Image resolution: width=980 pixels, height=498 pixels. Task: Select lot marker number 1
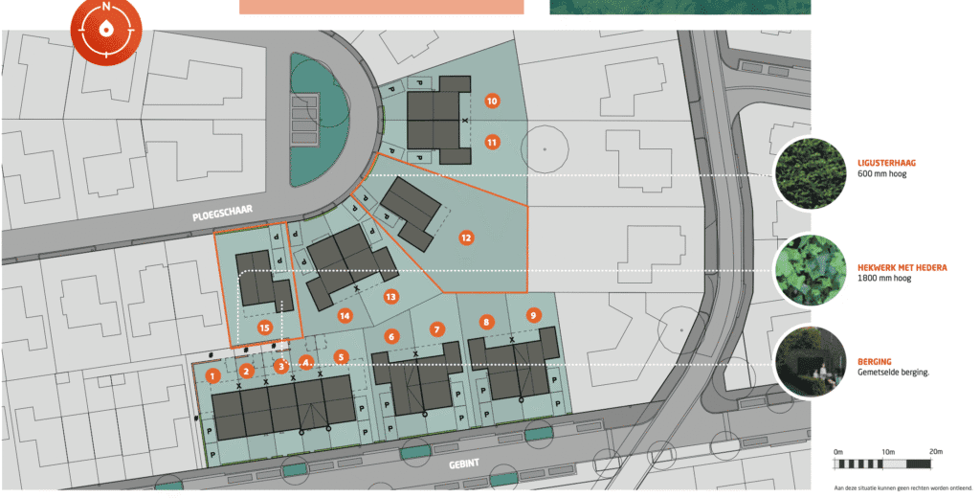point(213,373)
